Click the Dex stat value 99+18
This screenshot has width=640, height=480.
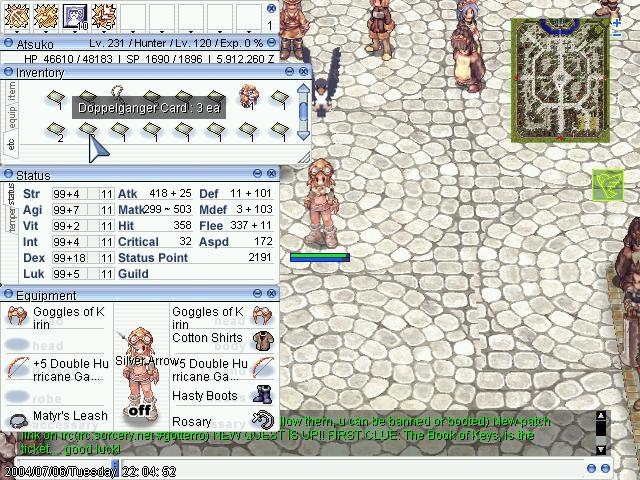tap(69, 258)
